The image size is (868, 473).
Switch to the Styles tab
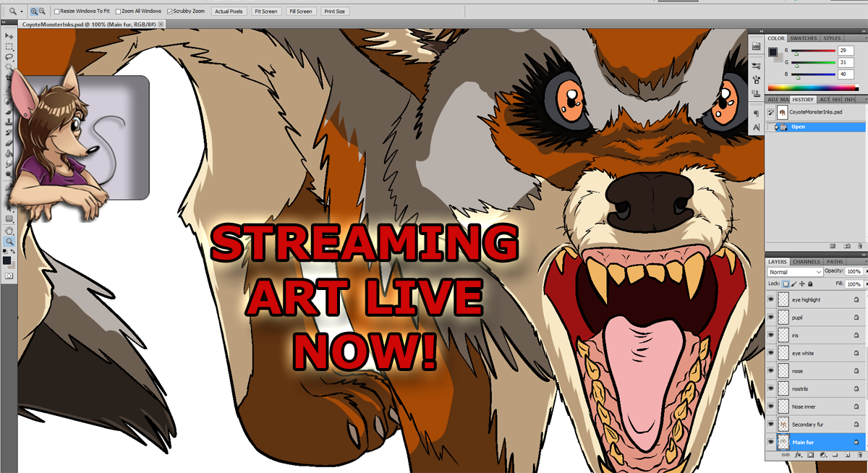coord(832,38)
